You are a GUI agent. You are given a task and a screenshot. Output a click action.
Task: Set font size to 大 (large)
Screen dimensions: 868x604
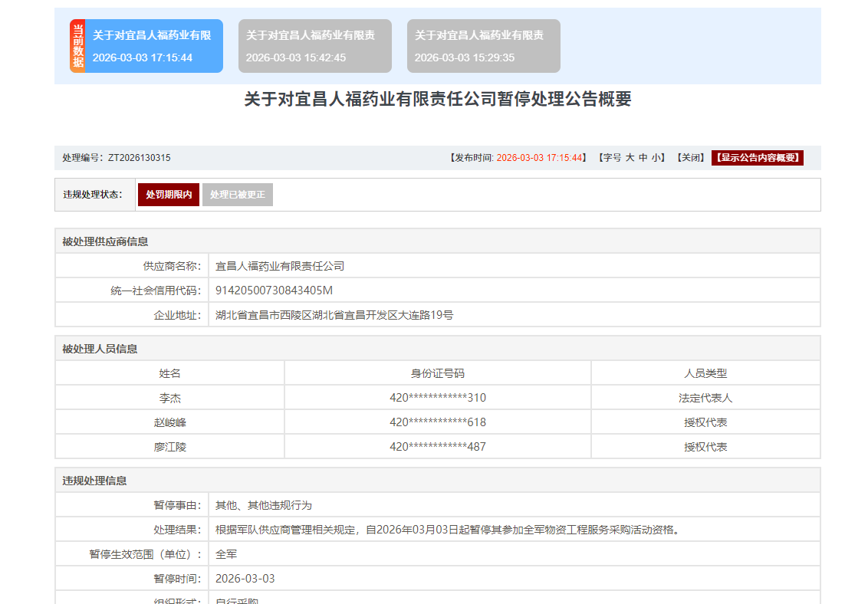[630, 158]
